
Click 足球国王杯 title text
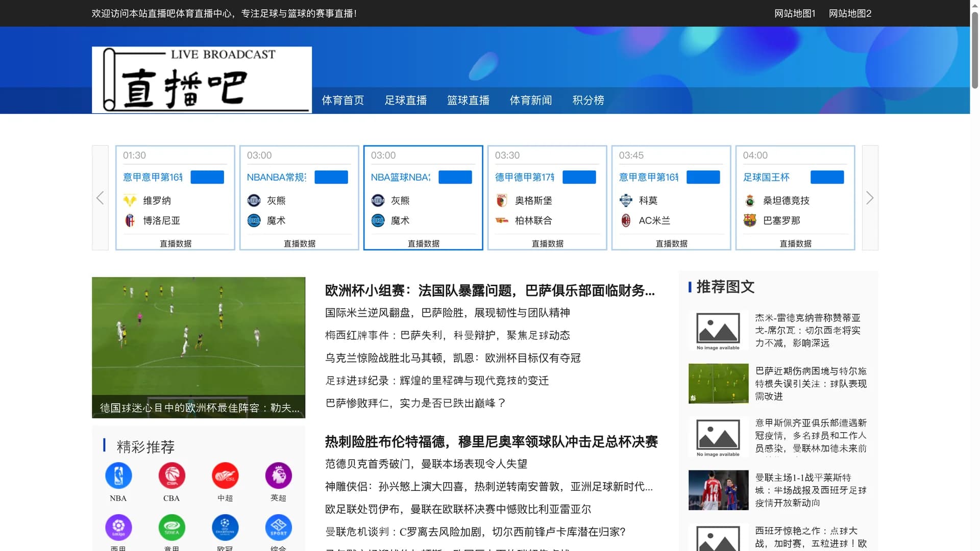[x=766, y=177]
